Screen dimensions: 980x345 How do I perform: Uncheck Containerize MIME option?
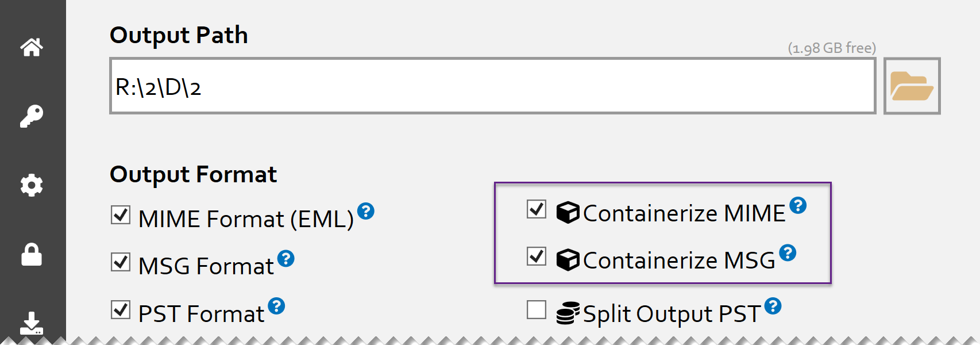[x=537, y=209]
